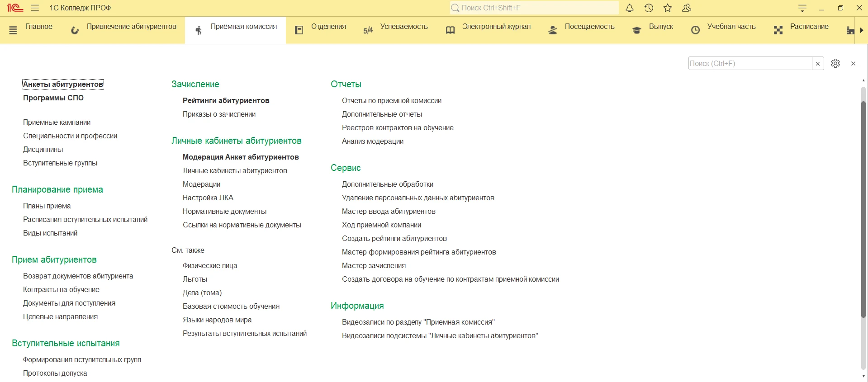Open Мастер ввода абитуриентов

(x=389, y=211)
